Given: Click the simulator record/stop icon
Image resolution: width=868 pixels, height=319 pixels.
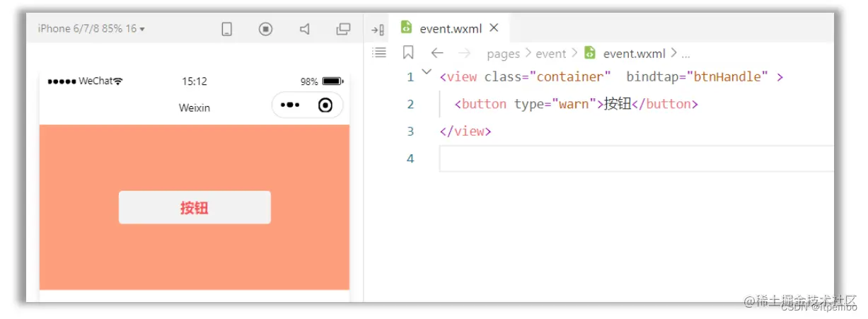Looking at the screenshot, I should coord(265,29).
